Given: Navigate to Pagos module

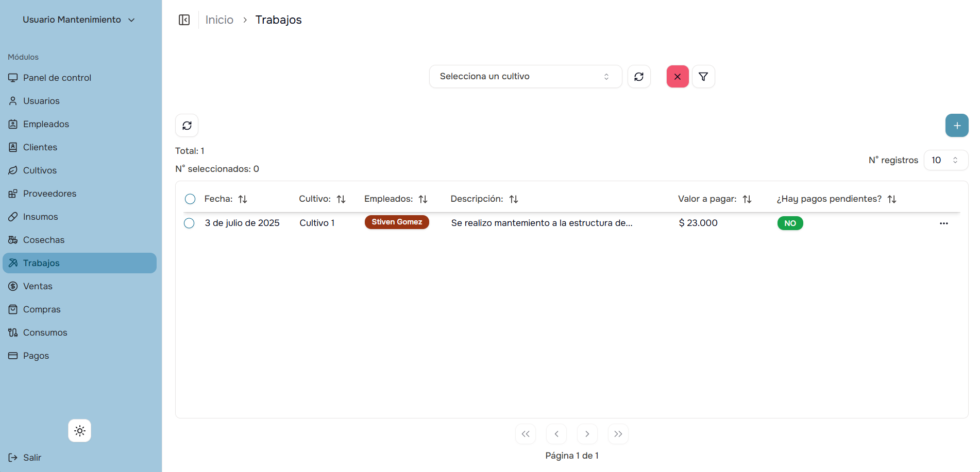Looking at the screenshot, I should (x=36, y=356).
